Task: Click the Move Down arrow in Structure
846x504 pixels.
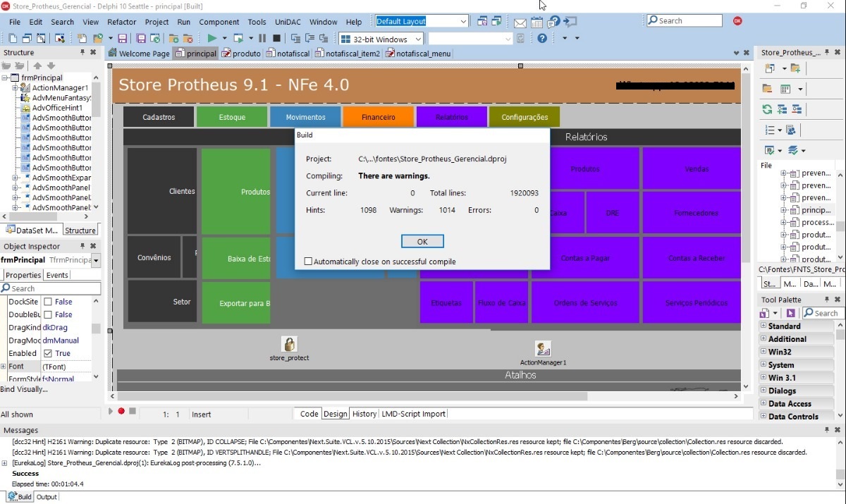Action: tap(51, 66)
